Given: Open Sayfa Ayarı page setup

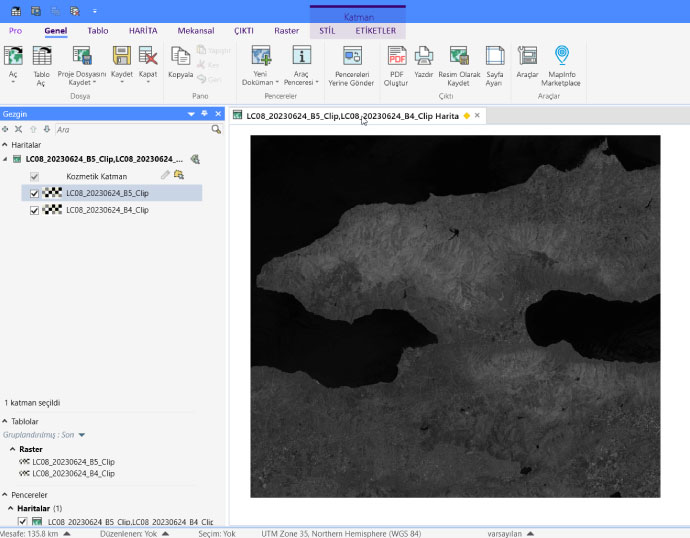Looking at the screenshot, I should [494, 62].
